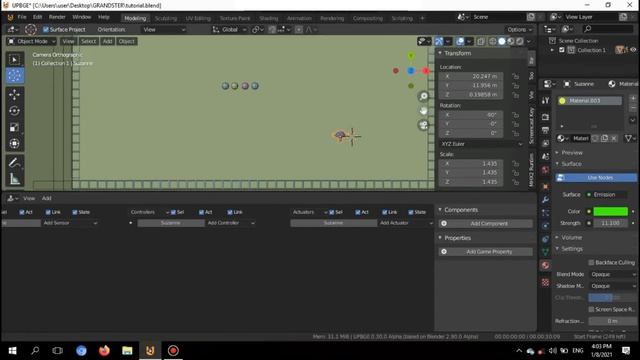Select the Move tool
This screenshot has width=640, height=360.
click(x=14, y=95)
